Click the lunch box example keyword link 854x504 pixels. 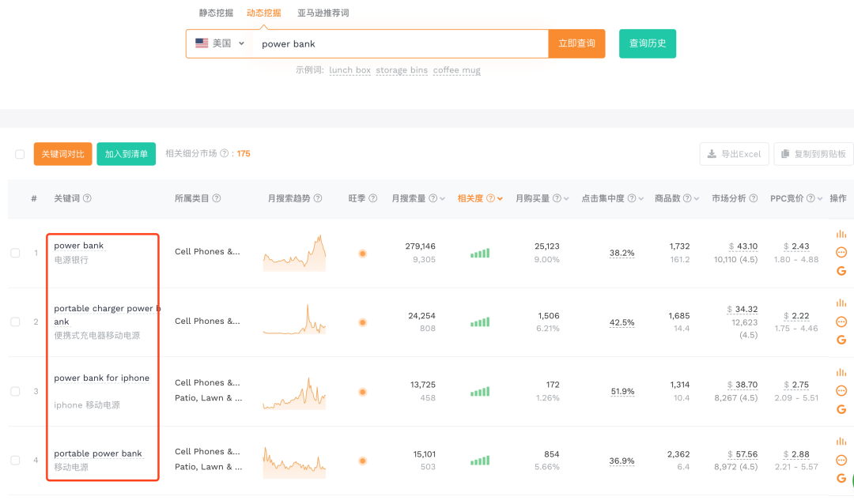click(x=350, y=70)
